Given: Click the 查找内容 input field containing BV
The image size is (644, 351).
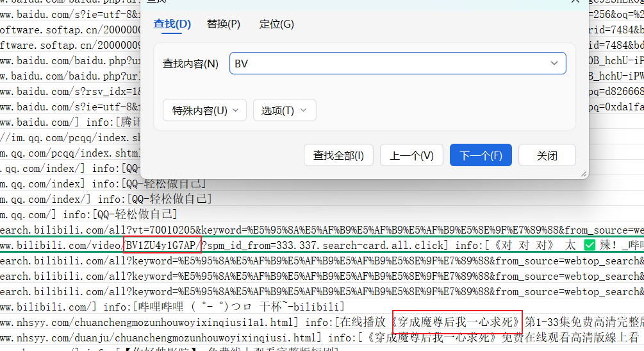Looking at the screenshot, I should tap(397, 64).
